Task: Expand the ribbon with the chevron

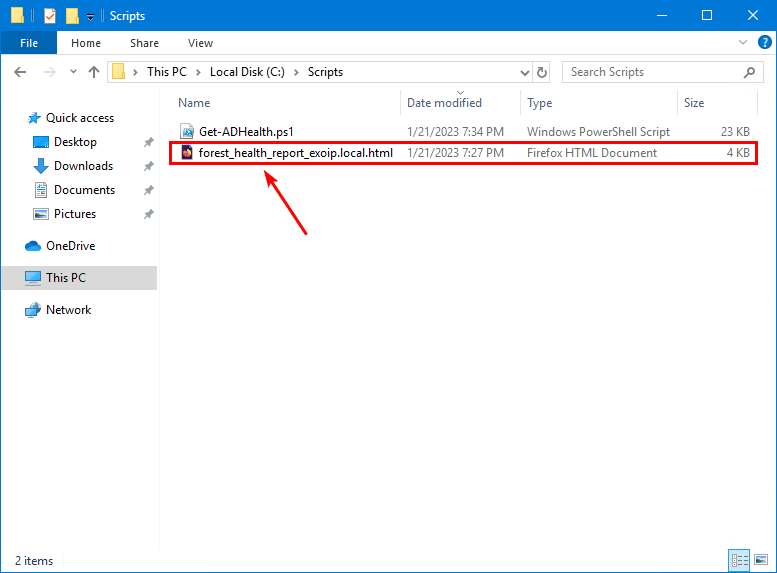Action: tap(743, 43)
